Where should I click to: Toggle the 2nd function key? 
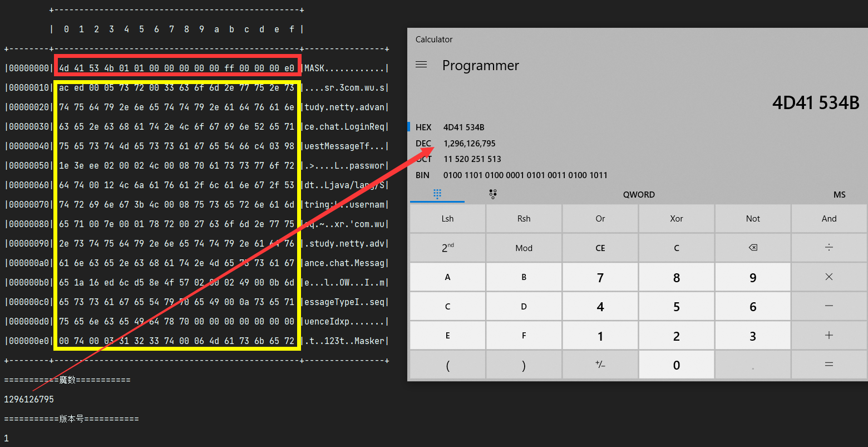(447, 248)
